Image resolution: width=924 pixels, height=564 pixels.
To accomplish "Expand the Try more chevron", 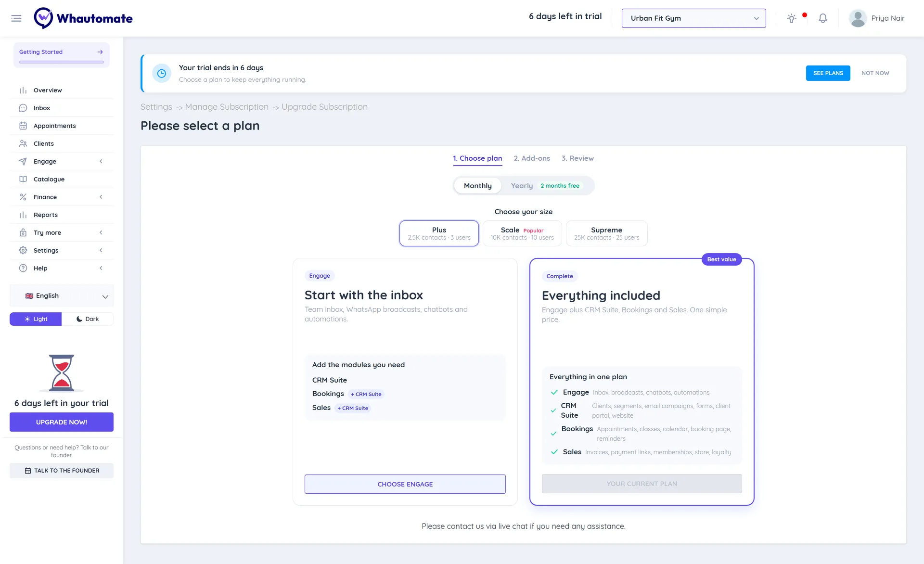I will [x=101, y=233].
